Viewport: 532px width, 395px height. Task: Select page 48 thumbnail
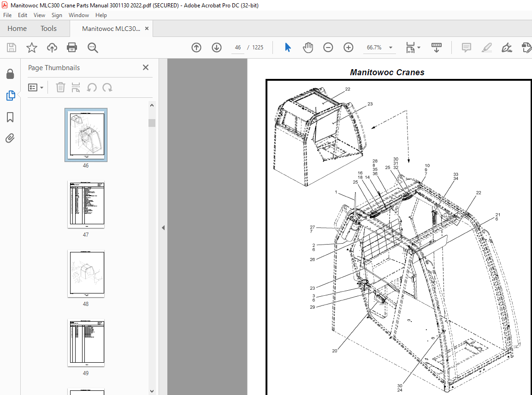(x=86, y=274)
